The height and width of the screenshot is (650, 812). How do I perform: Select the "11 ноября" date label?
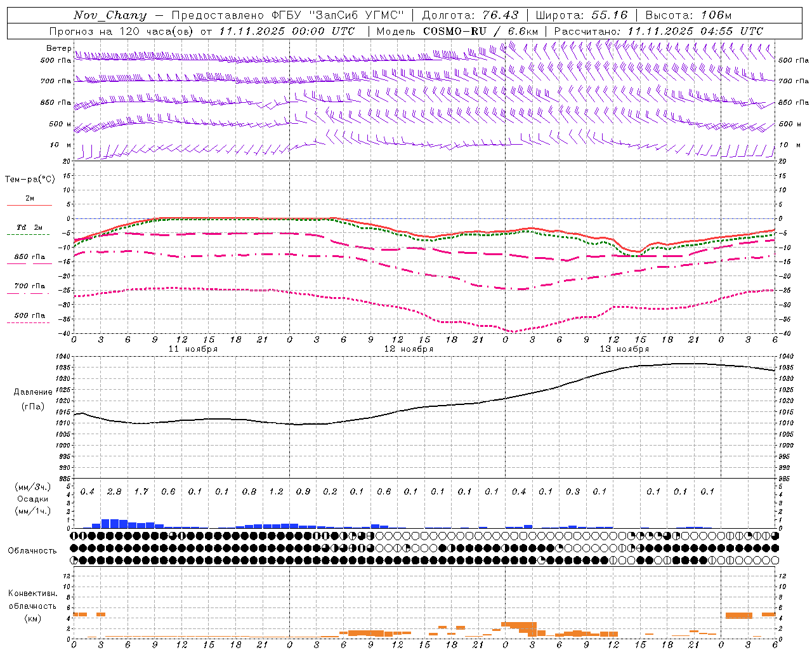[193, 349]
